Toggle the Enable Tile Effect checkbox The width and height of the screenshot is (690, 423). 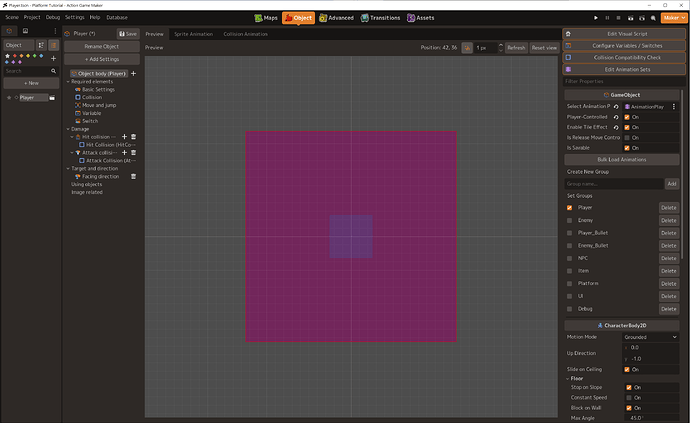click(x=627, y=127)
